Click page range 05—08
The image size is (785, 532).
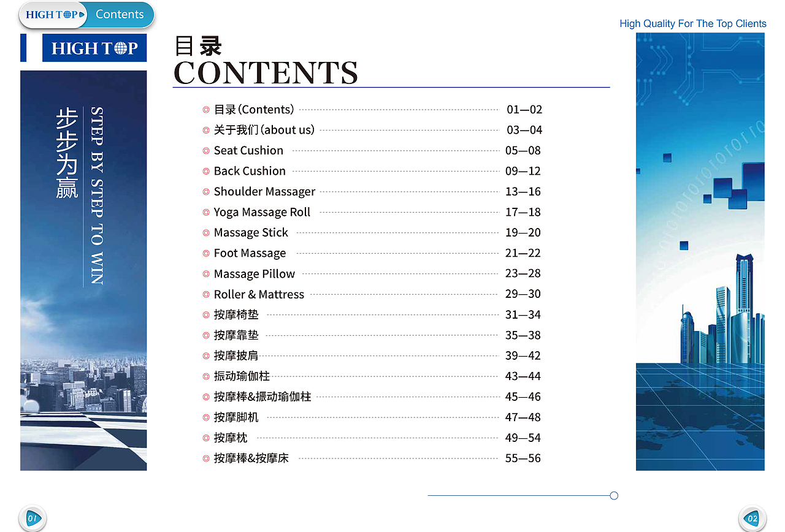pos(523,151)
